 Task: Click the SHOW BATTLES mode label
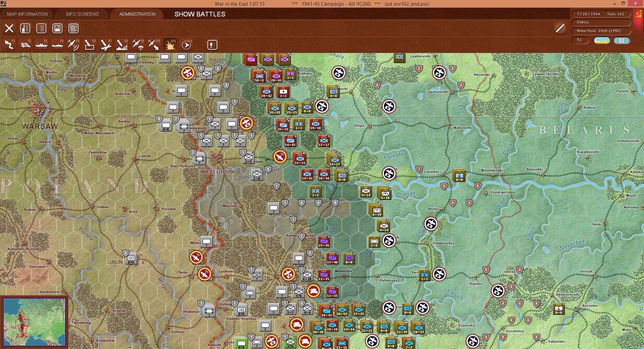[200, 14]
